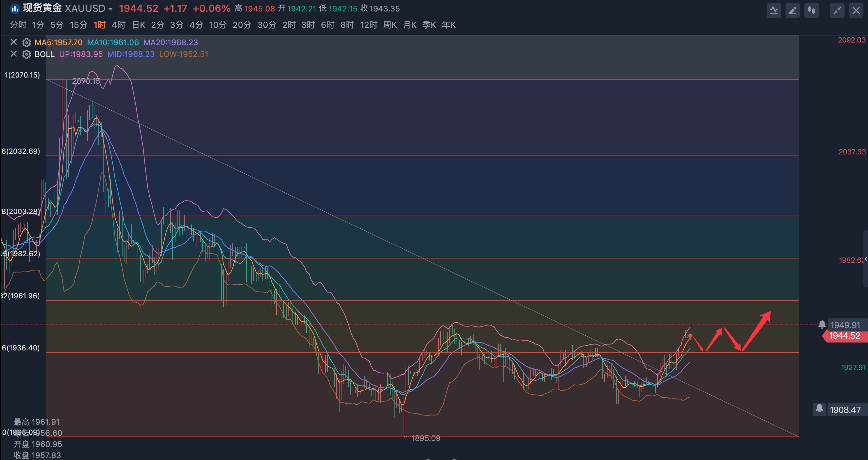Open the indicator line chart icon
This screenshot has width=868, height=460.
click(x=774, y=10)
